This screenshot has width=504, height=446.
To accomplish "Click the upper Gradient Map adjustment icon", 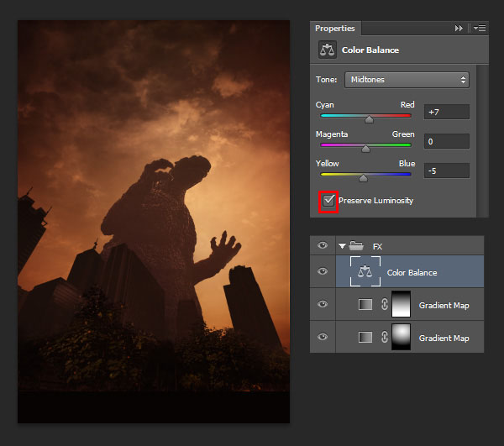I will pyautogui.click(x=365, y=304).
